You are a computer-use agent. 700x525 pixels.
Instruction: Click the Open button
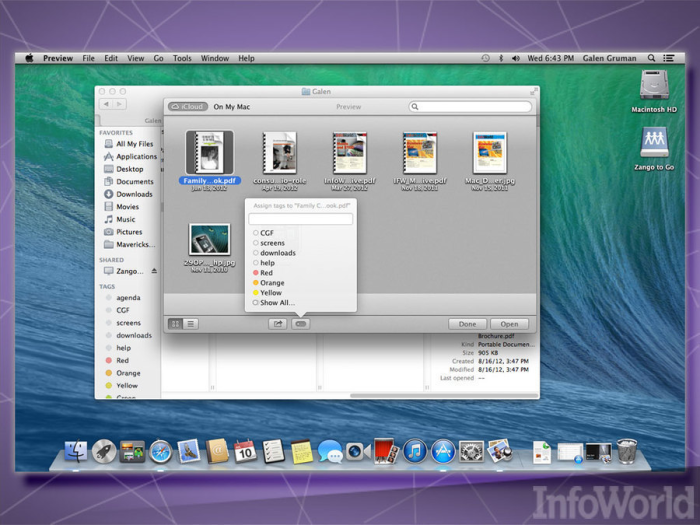click(x=509, y=324)
